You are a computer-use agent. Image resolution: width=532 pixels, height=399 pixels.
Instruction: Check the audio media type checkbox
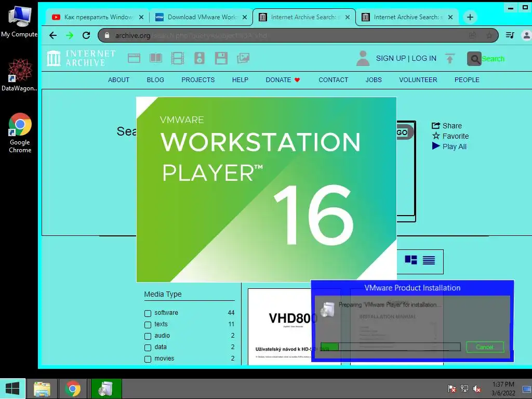[x=148, y=336]
